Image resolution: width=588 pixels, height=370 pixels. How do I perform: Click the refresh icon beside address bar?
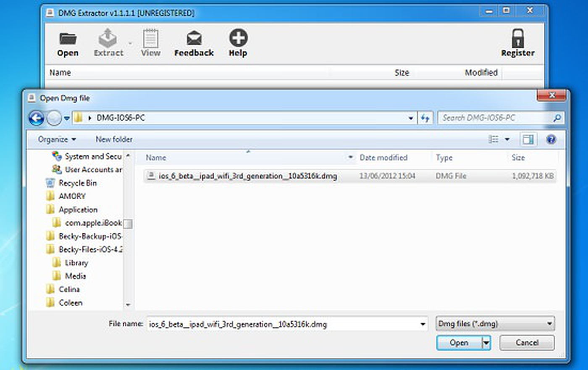[425, 118]
